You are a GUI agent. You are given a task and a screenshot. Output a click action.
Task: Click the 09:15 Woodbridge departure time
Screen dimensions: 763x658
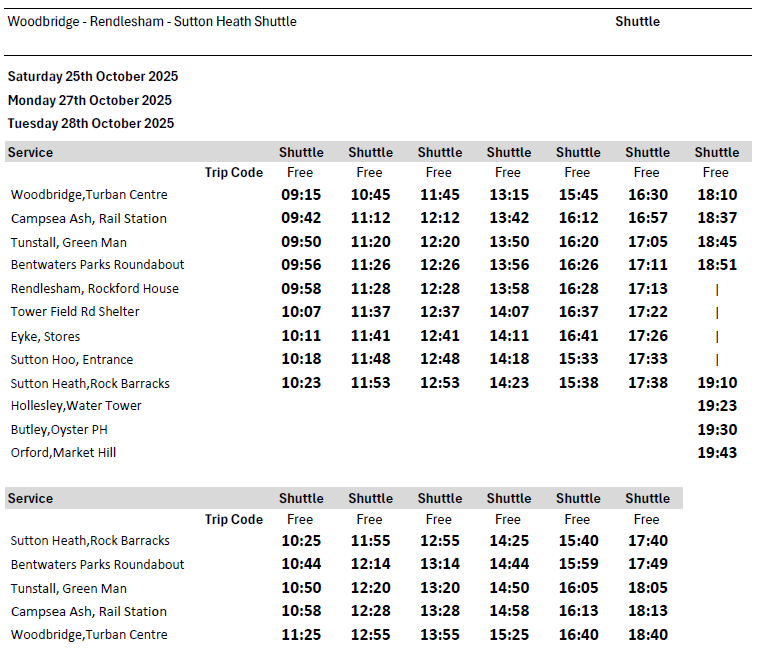[x=301, y=195]
